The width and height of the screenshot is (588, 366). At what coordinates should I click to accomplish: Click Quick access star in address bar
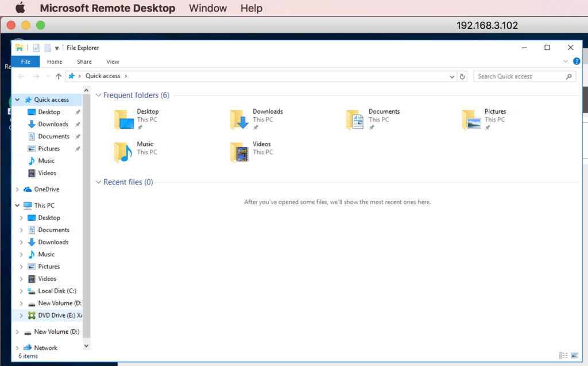click(x=71, y=76)
